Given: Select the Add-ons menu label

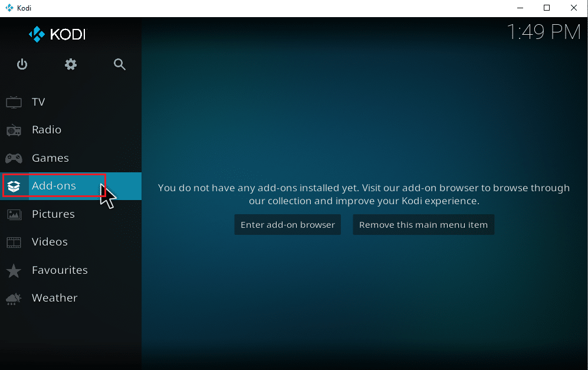Looking at the screenshot, I should coord(54,186).
